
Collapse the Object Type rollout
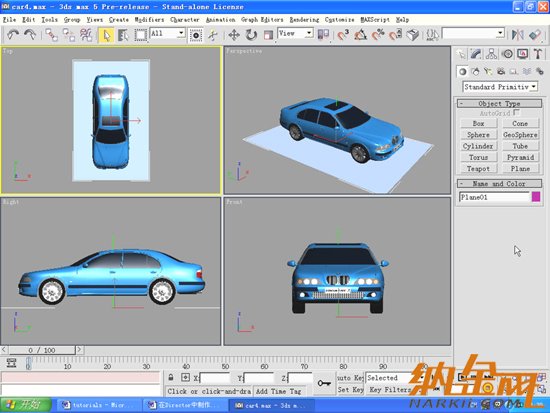499,104
